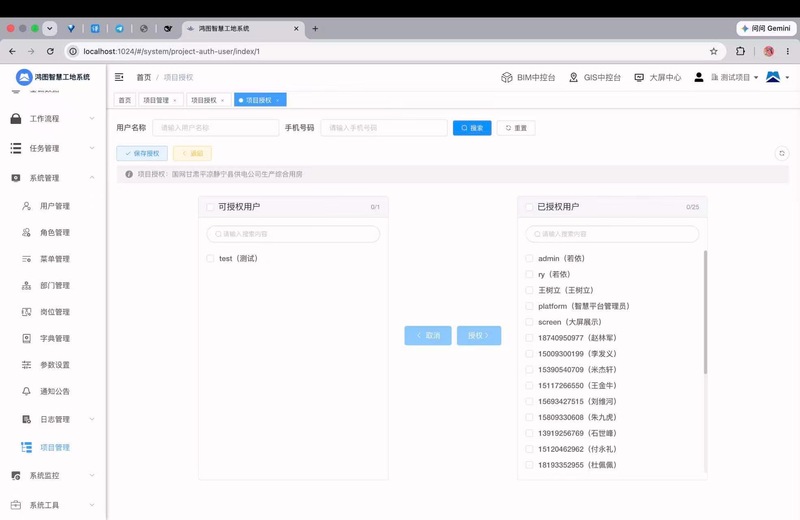Open the GIS中控台 location pin icon

(x=573, y=78)
